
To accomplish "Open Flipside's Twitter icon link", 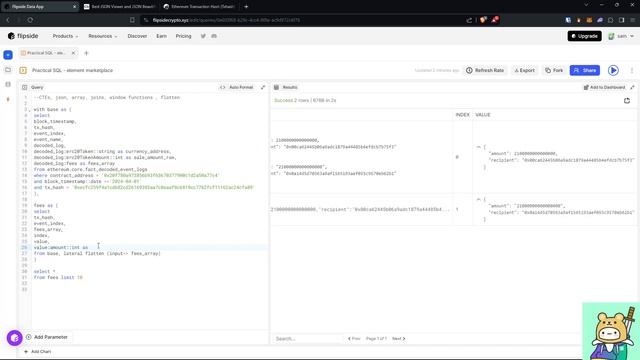I will click(203, 36).
